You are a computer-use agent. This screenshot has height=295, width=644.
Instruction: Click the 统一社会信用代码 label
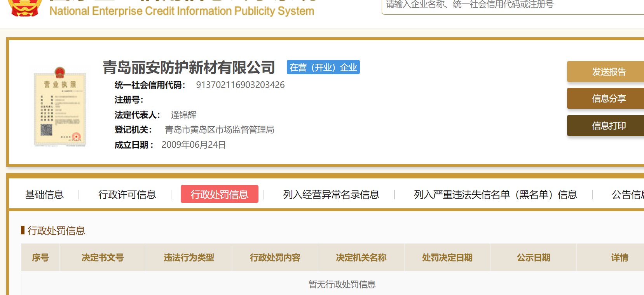point(150,85)
